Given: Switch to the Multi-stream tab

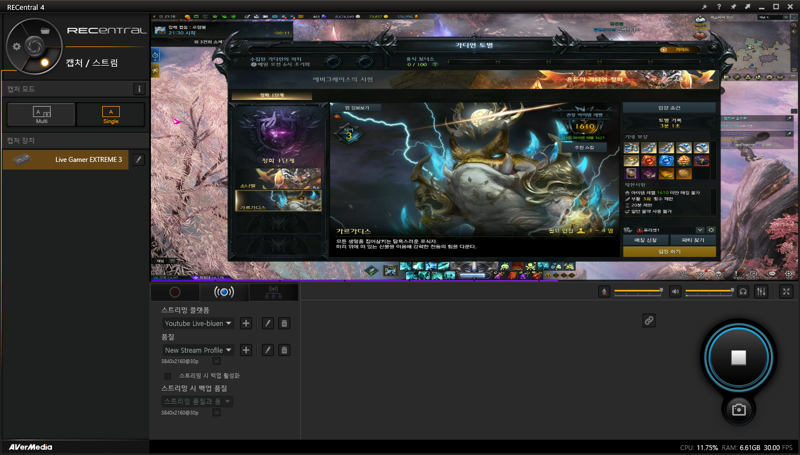Looking at the screenshot, I should (x=273, y=292).
